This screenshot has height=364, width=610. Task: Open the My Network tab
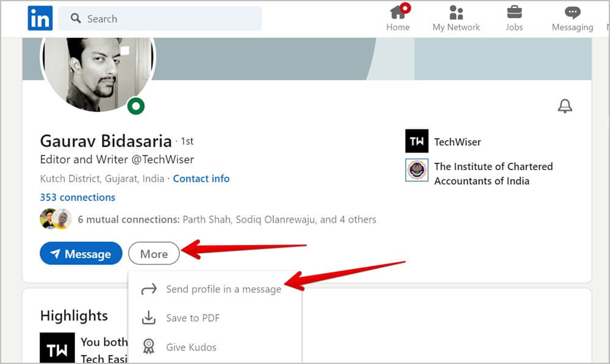click(x=456, y=18)
